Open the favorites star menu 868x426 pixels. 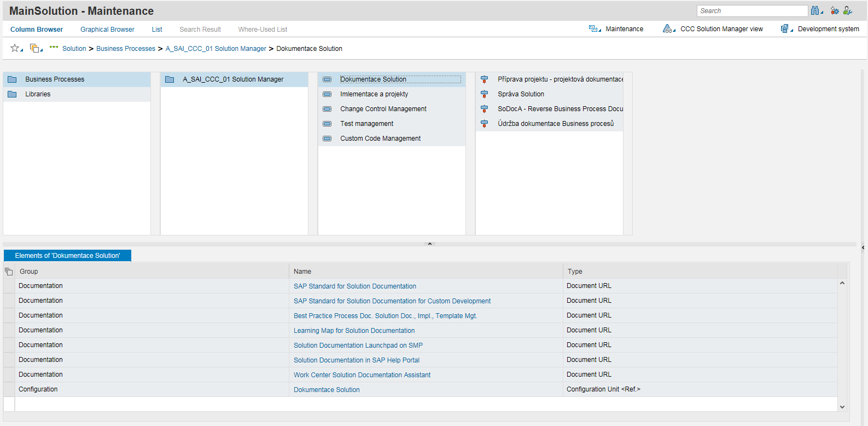click(16, 48)
